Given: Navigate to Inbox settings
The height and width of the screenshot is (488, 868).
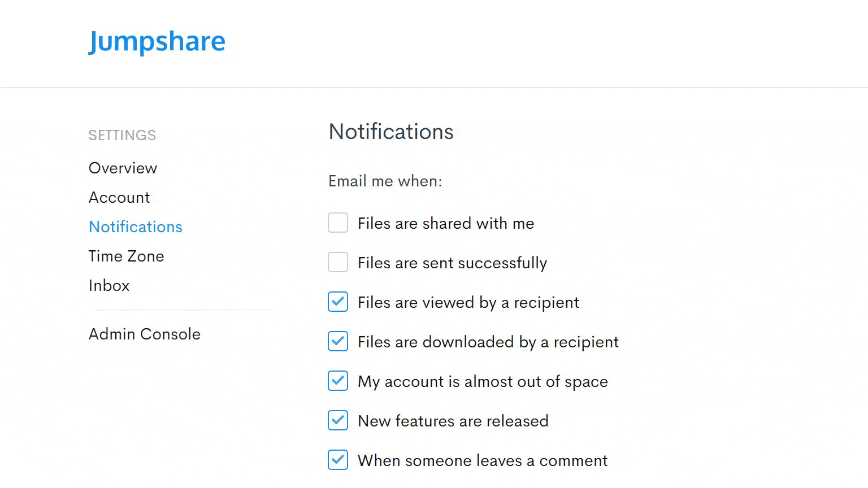Looking at the screenshot, I should tap(109, 286).
